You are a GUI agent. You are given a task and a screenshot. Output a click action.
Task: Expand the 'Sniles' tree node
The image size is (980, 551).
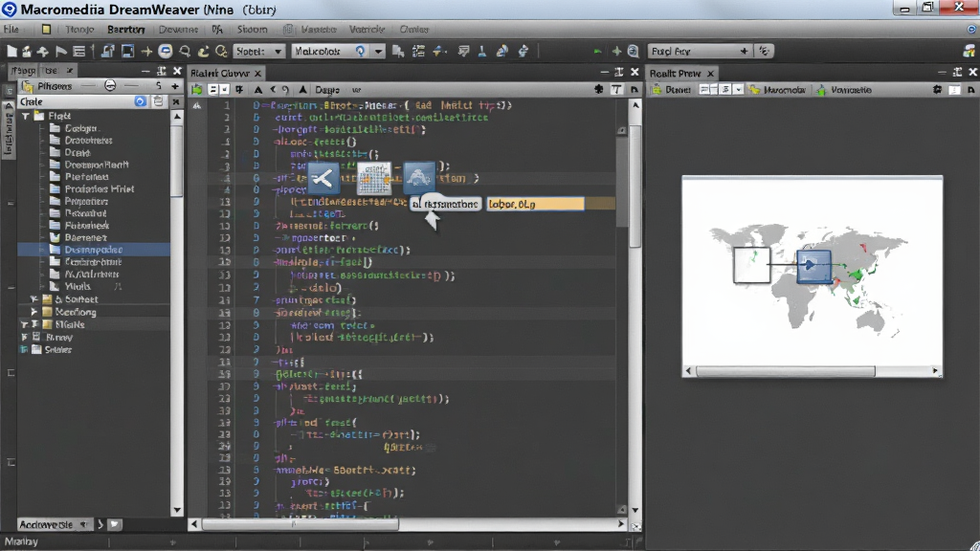[x=24, y=350]
